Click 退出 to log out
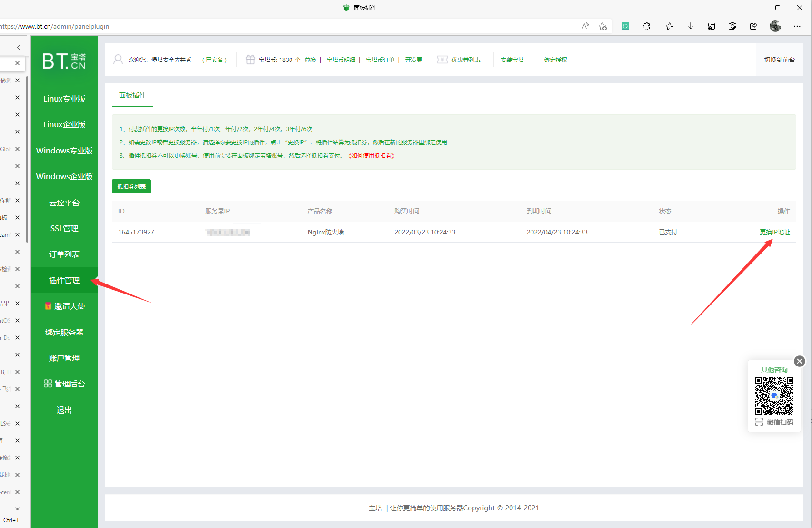Screen dimensions: 812x528 (x=64, y=410)
